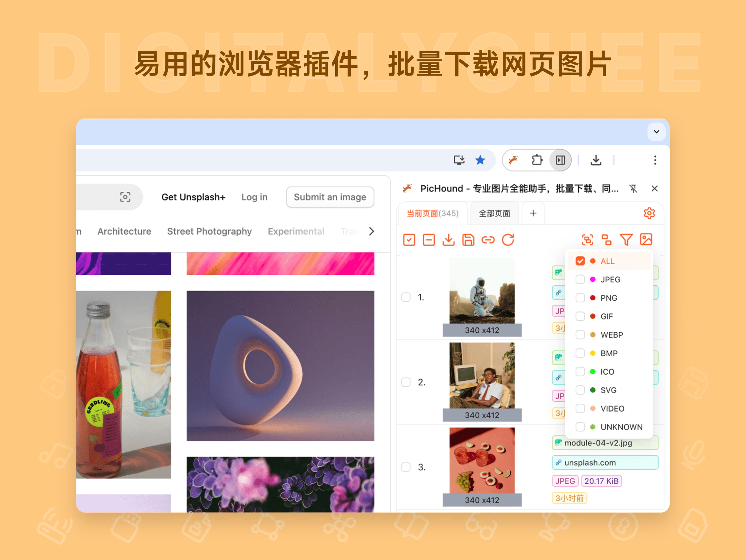Select the Street Photography category
Screen dimensions: 746x560
coord(209,232)
